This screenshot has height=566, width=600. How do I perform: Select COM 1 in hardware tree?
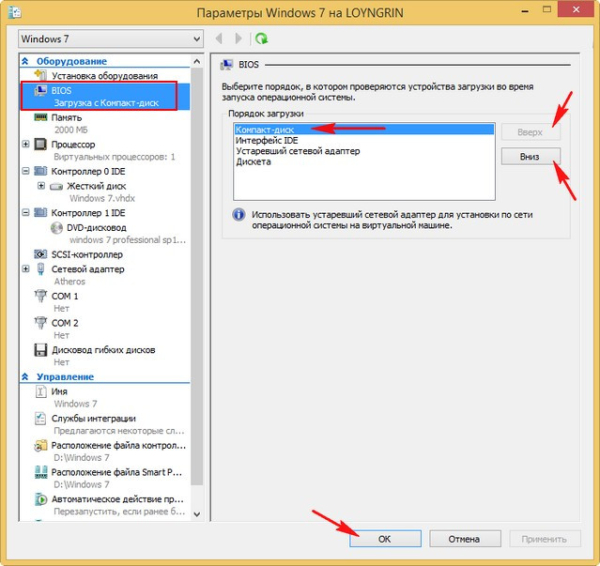click(65, 296)
